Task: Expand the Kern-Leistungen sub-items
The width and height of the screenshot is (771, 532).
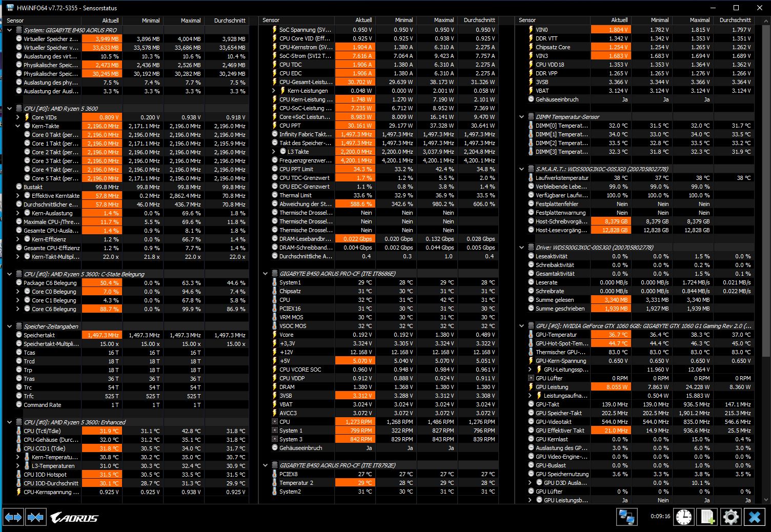Action: click(x=274, y=91)
